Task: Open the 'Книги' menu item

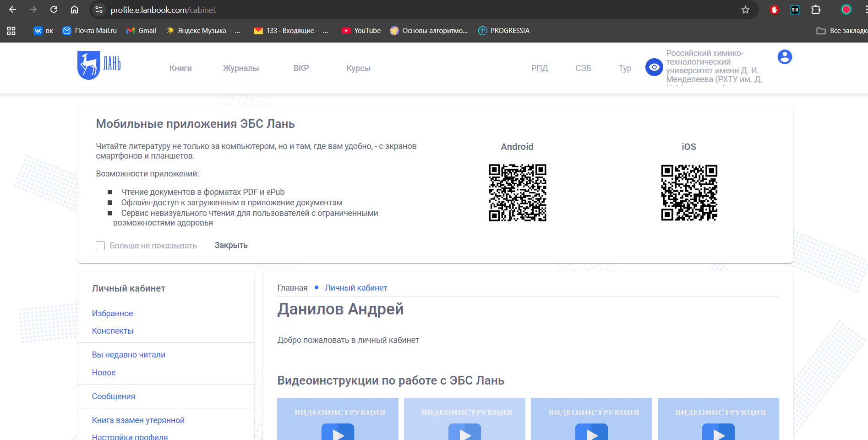Action: (180, 68)
